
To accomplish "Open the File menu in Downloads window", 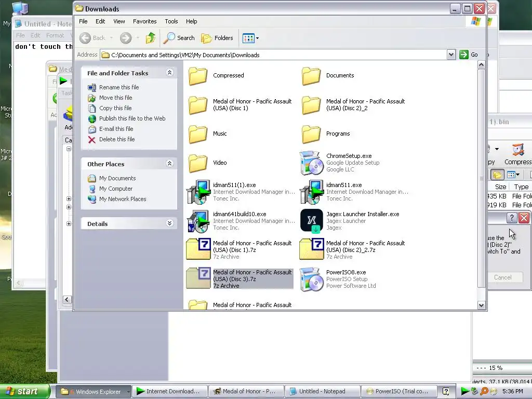I will pyautogui.click(x=83, y=21).
